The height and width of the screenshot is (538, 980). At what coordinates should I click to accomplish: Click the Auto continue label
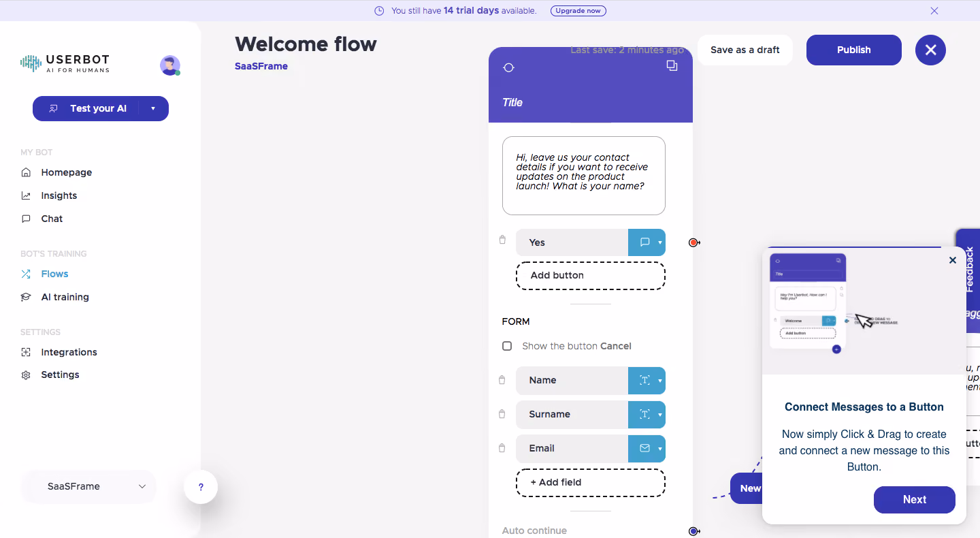[534, 531]
